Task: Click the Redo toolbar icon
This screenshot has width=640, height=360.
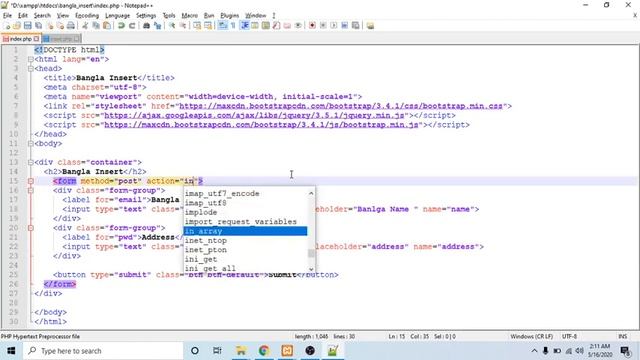Action: [132, 26]
